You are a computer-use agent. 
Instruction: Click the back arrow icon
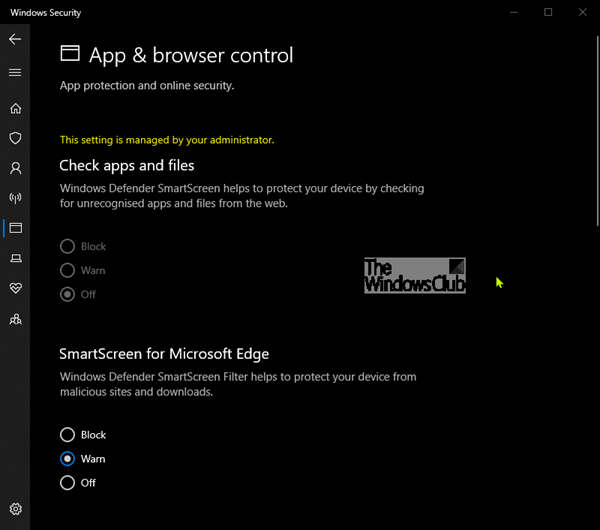point(15,39)
